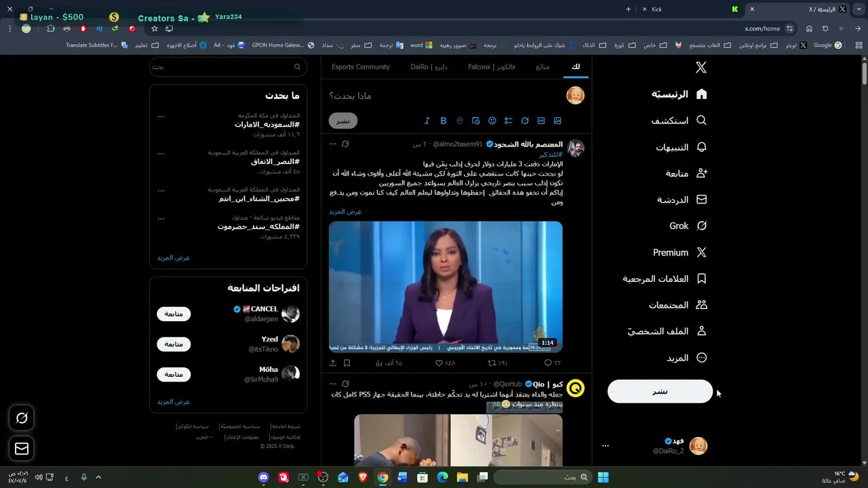Viewport: 868px width, 488px height.
Task: Switch to Falcons | فالكونز tab
Action: (x=492, y=66)
